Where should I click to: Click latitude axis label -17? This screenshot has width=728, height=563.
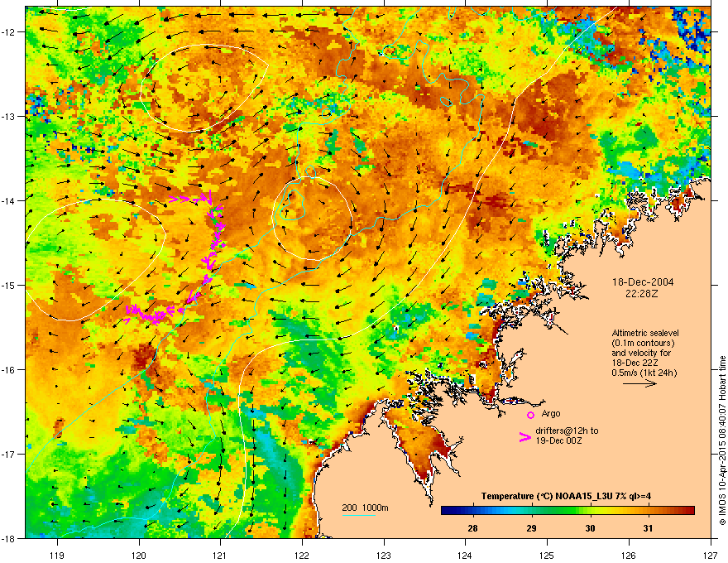[9, 454]
